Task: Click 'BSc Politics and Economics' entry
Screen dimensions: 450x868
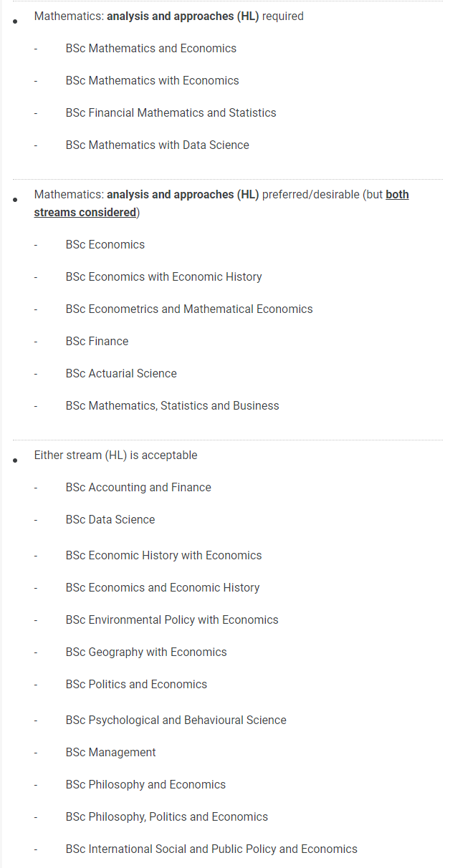Action: [x=136, y=685]
